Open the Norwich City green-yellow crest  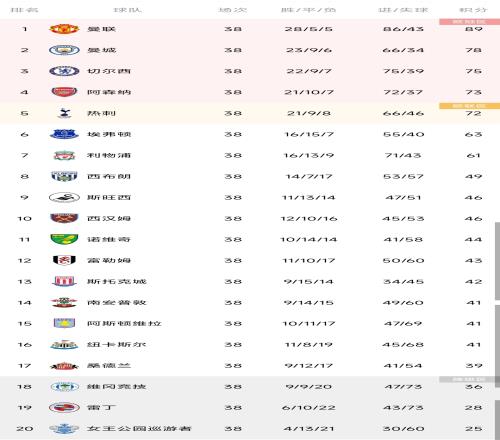[64, 239]
